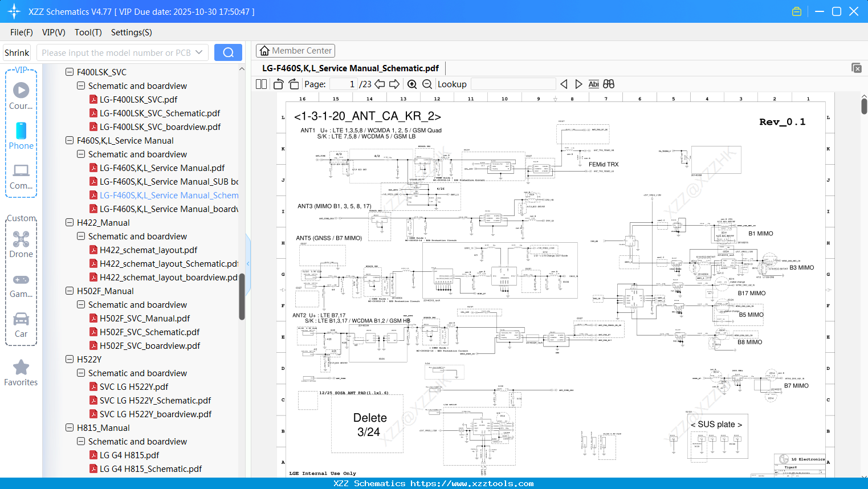Go to the next page with forward arrow

(x=394, y=84)
